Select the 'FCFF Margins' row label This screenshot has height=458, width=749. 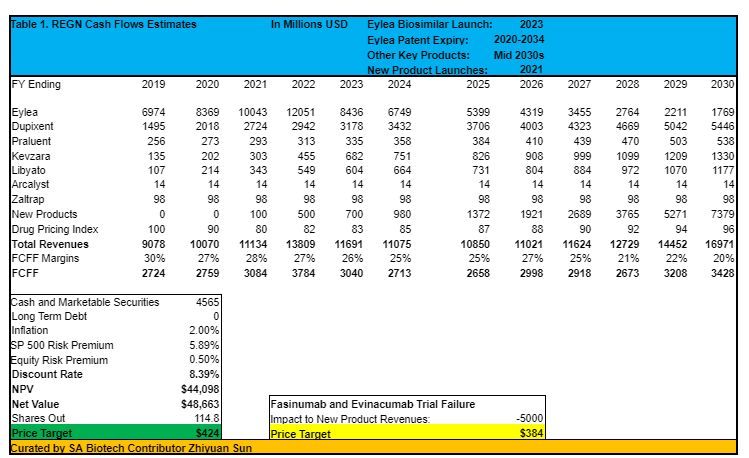(45, 258)
